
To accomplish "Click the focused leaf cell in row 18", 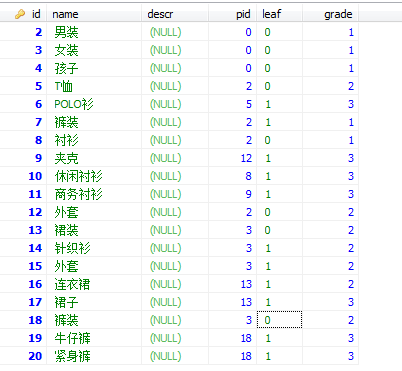I will pos(279,320).
